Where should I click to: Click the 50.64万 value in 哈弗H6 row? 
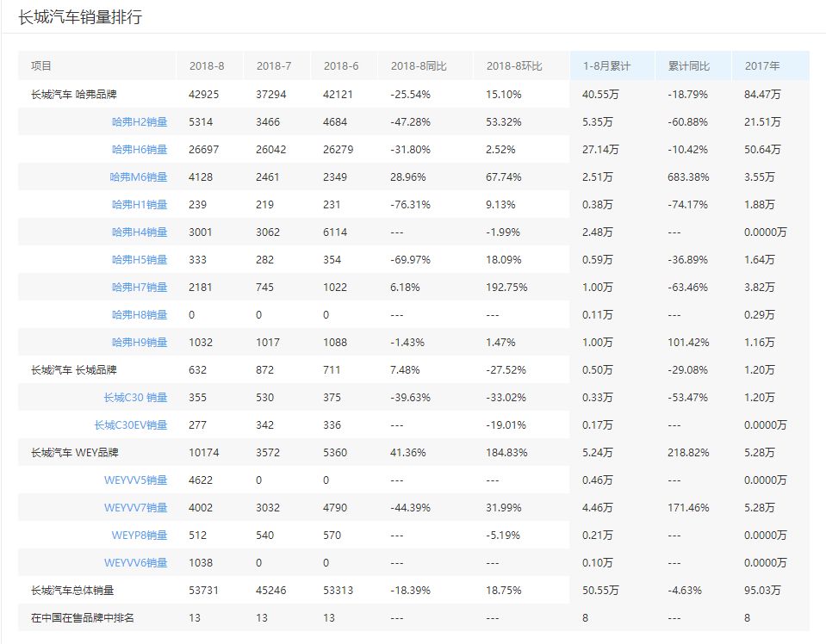pyautogui.click(x=762, y=150)
